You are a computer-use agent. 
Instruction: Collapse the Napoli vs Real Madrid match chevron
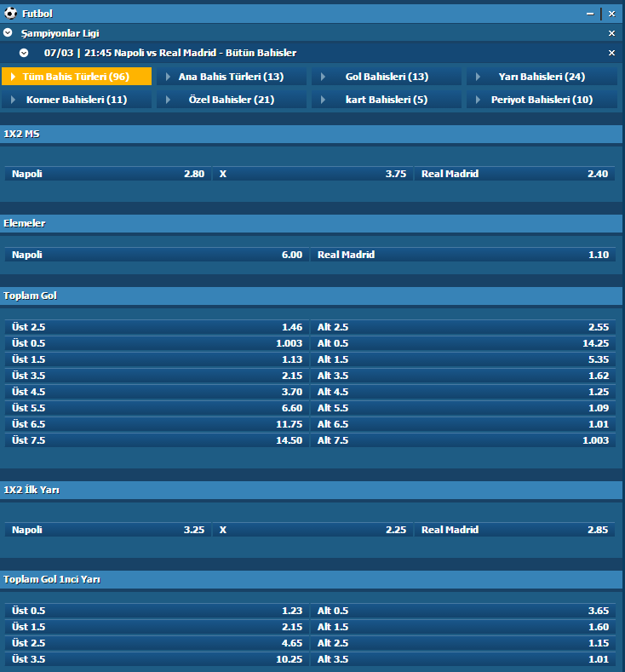[24, 53]
